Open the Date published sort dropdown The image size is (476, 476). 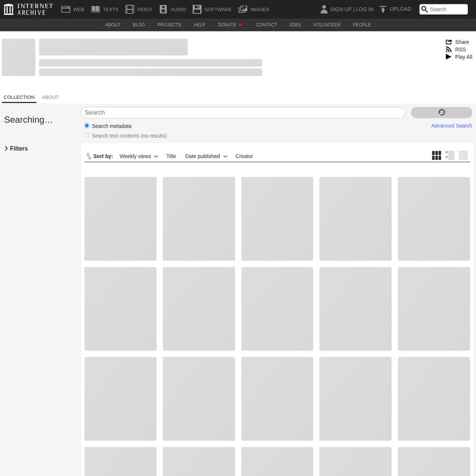tap(206, 156)
